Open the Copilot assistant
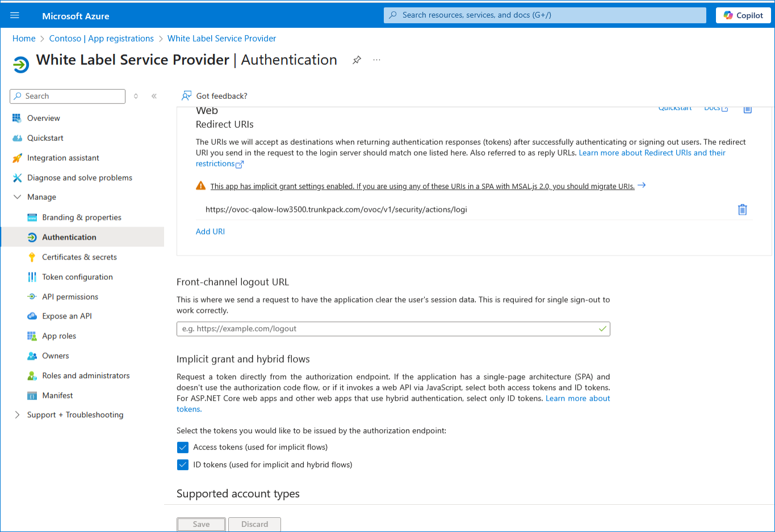 743,15
